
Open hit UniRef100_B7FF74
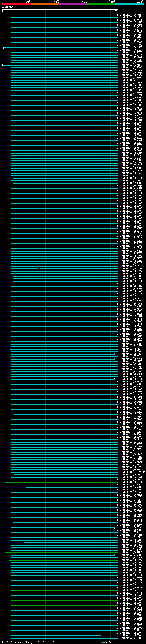(131, 20)
